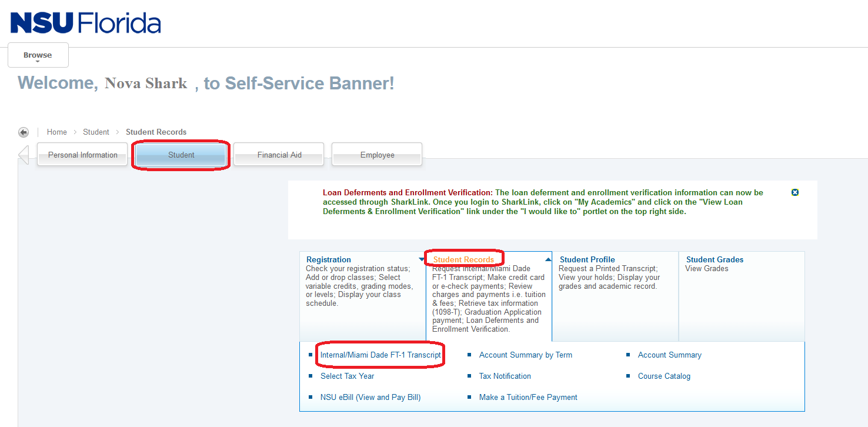Close the Loan Deferments notice
The width and height of the screenshot is (868, 427).
coord(795,192)
